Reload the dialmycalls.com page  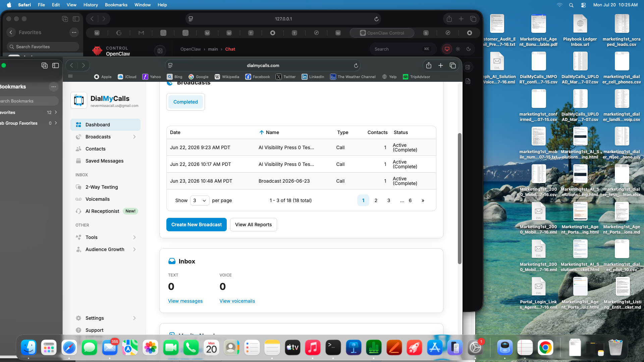coord(356,66)
